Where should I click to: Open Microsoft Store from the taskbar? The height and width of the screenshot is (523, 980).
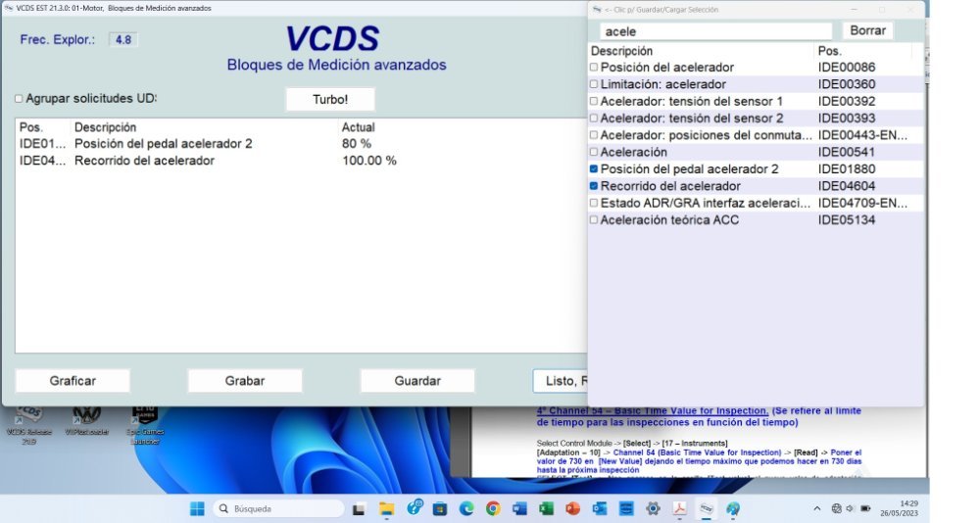point(440,508)
